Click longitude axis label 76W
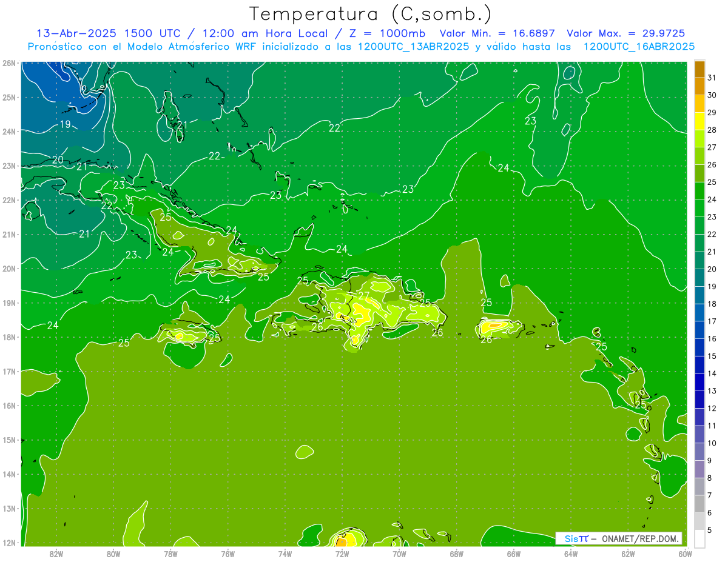This screenshot has width=728, height=562. (x=227, y=554)
